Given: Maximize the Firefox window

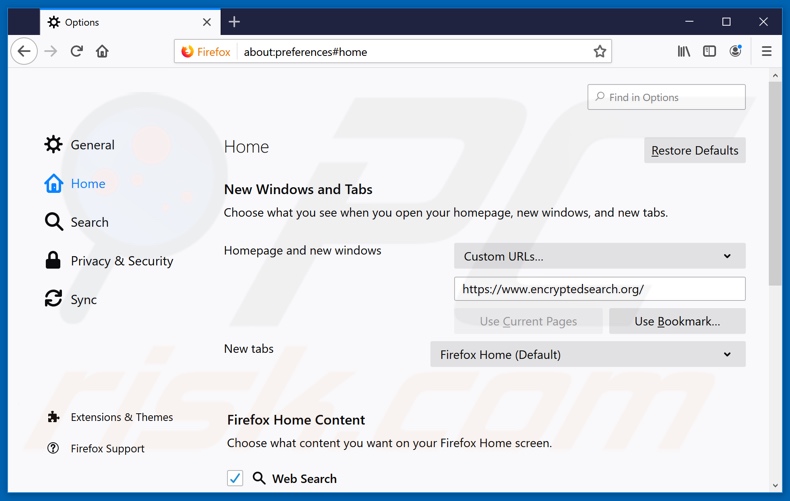Looking at the screenshot, I should pyautogui.click(x=726, y=22).
